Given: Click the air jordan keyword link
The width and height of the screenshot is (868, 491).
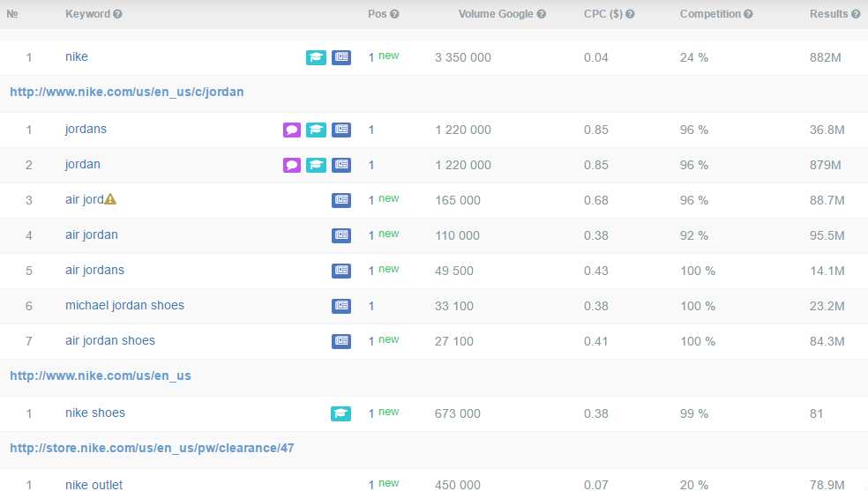Looking at the screenshot, I should [x=92, y=235].
